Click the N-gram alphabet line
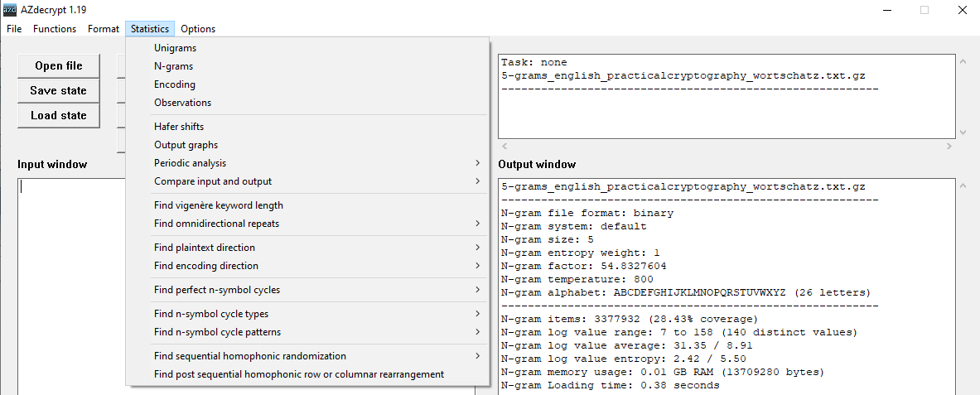Viewport: 980px width, 395px height. coord(686,292)
